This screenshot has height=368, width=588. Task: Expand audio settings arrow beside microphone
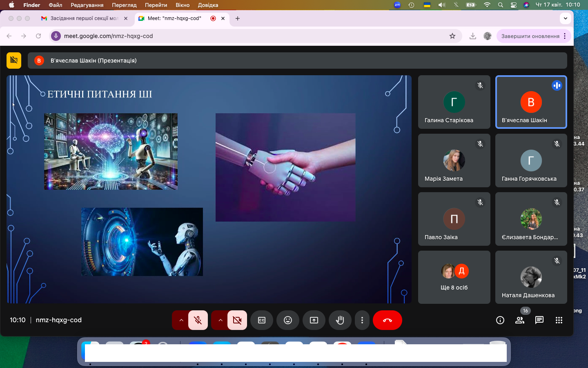181,320
